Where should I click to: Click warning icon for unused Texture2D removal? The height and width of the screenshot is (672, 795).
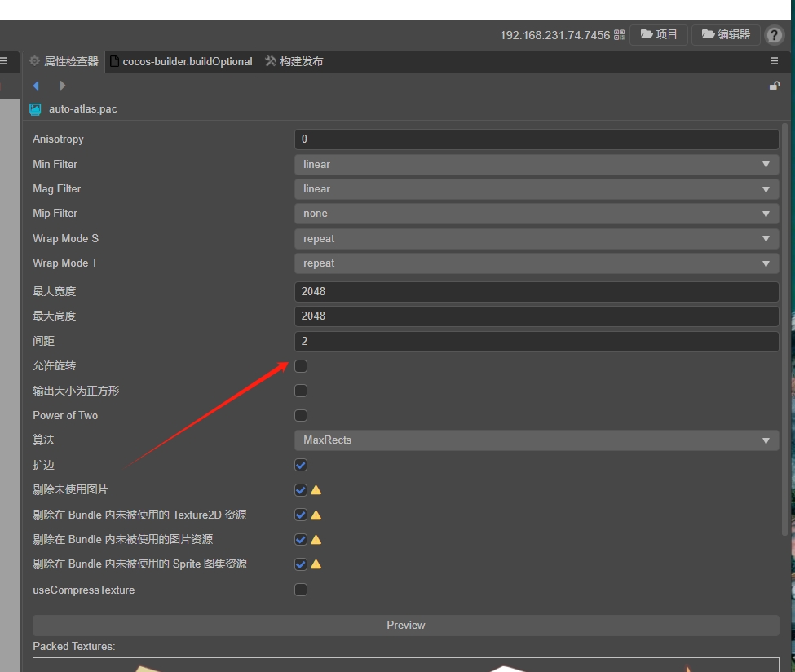pyautogui.click(x=316, y=515)
